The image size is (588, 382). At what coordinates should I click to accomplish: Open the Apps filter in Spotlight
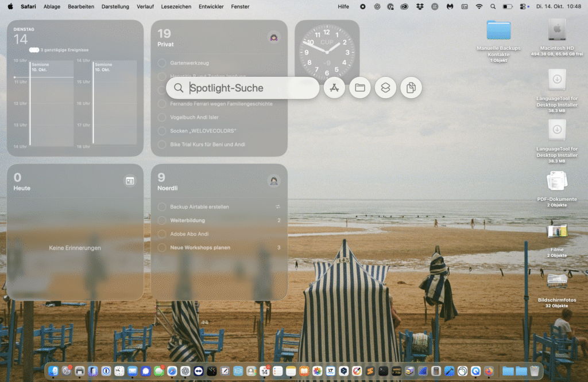coord(334,88)
